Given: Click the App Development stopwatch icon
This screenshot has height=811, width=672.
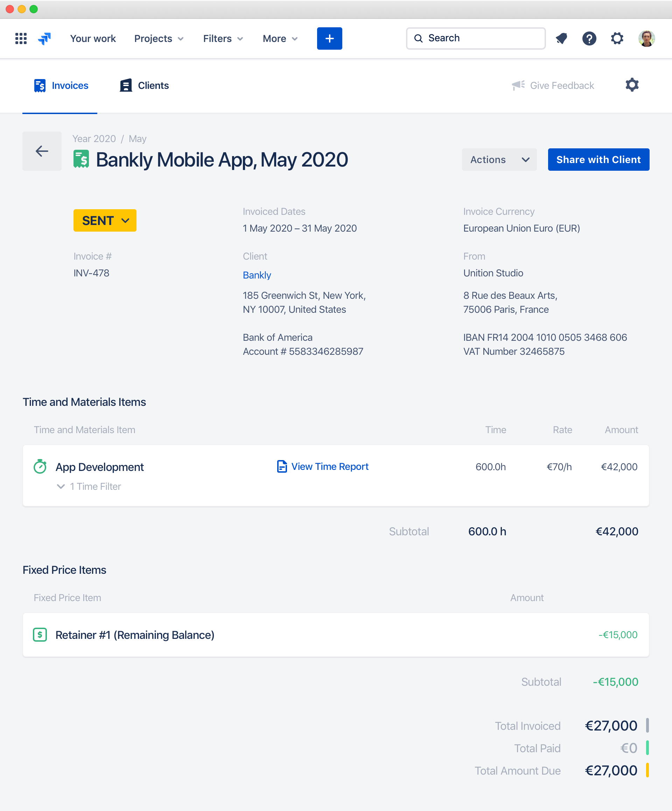Looking at the screenshot, I should coord(40,466).
